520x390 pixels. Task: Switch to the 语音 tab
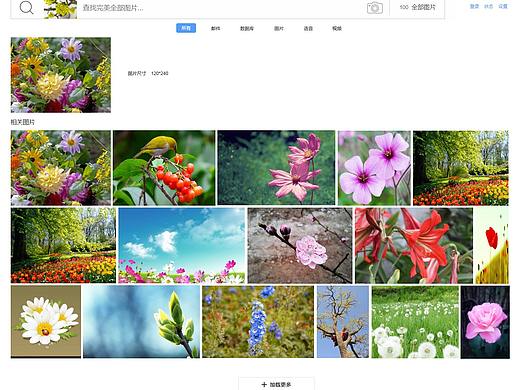308,28
